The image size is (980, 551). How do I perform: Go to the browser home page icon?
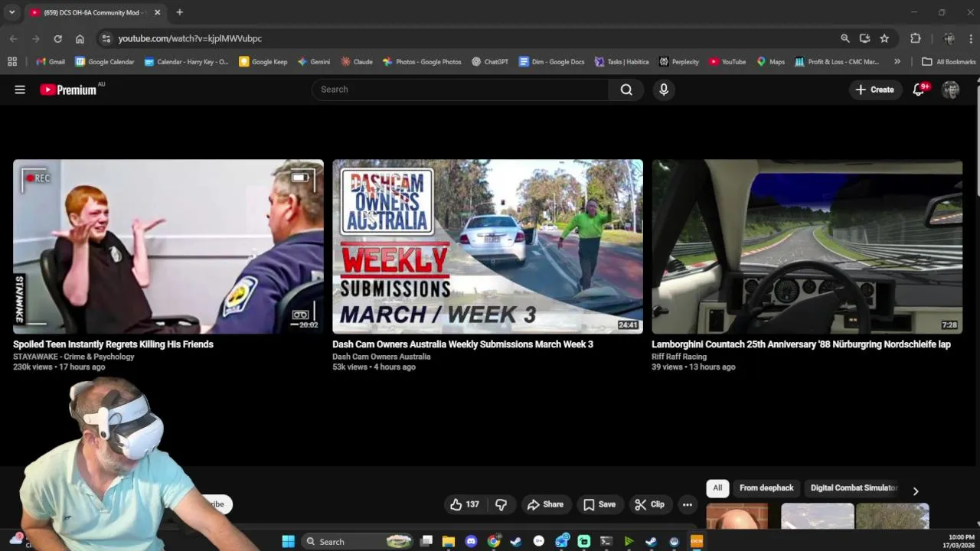click(80, 38)
